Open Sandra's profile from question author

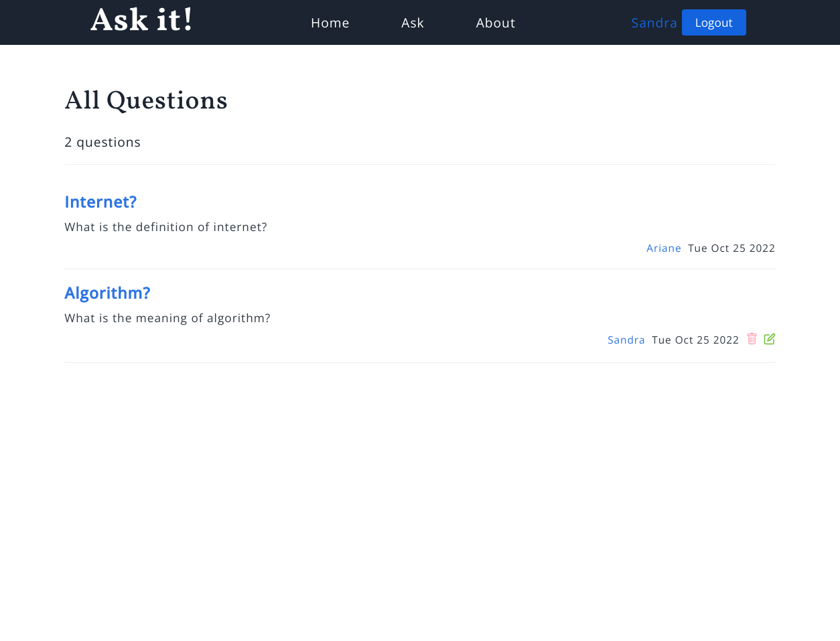tap(626, 340)
